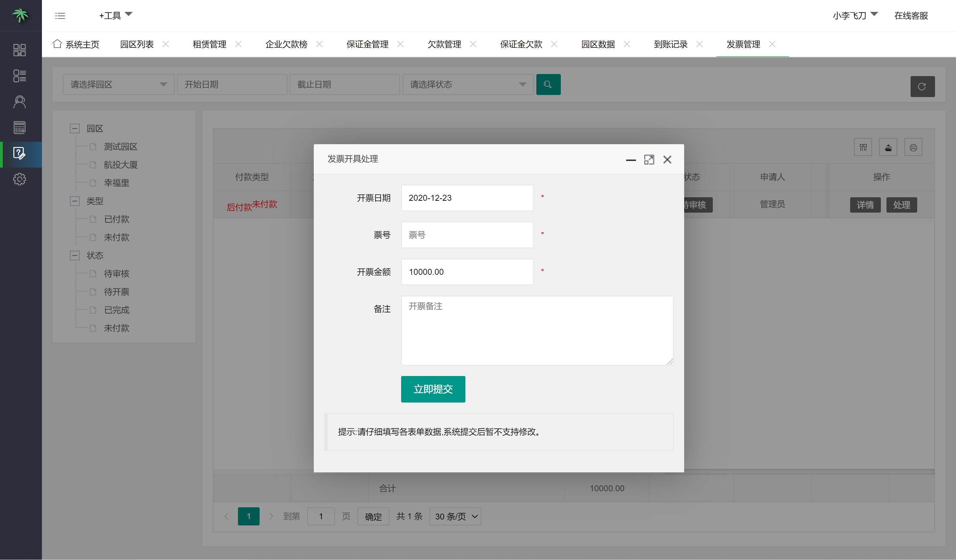The image size is (956, 560).
Task: Open the help-edit sidebar icon
Action: point(20,153)
